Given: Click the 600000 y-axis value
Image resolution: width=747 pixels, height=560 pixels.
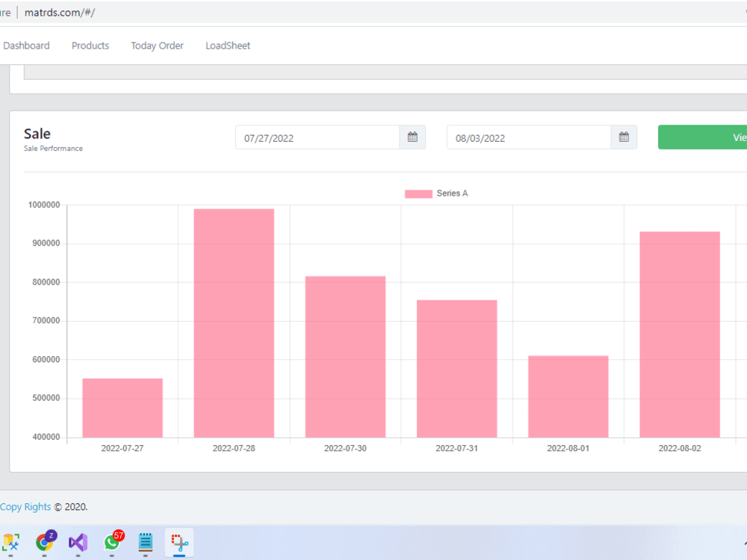Looking at the screenshot, I should pos(46,360).
